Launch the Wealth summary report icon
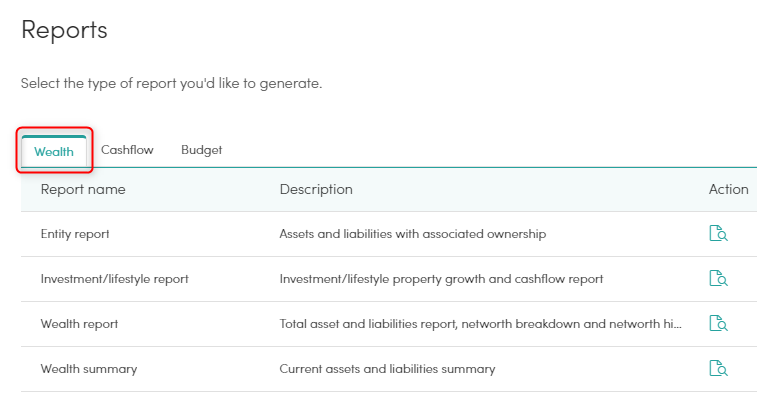This screenshot has height=411, width=770. [718, 368]
